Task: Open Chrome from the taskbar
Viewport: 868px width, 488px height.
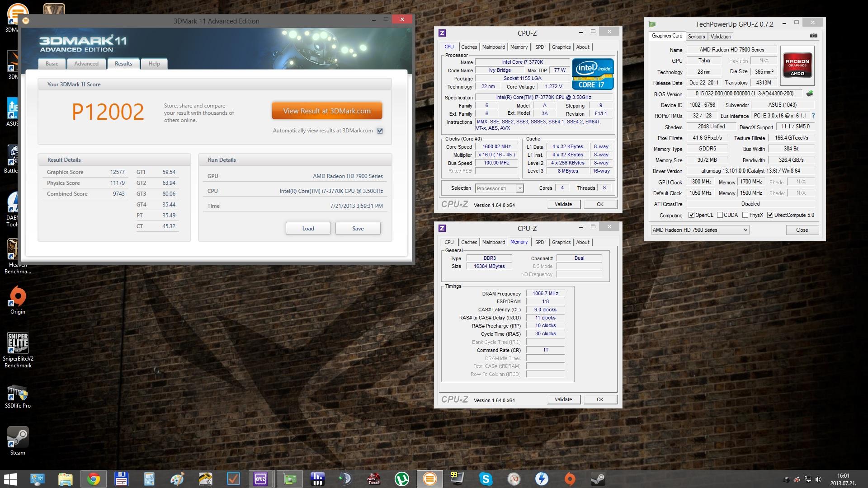Action: point(94,479)
